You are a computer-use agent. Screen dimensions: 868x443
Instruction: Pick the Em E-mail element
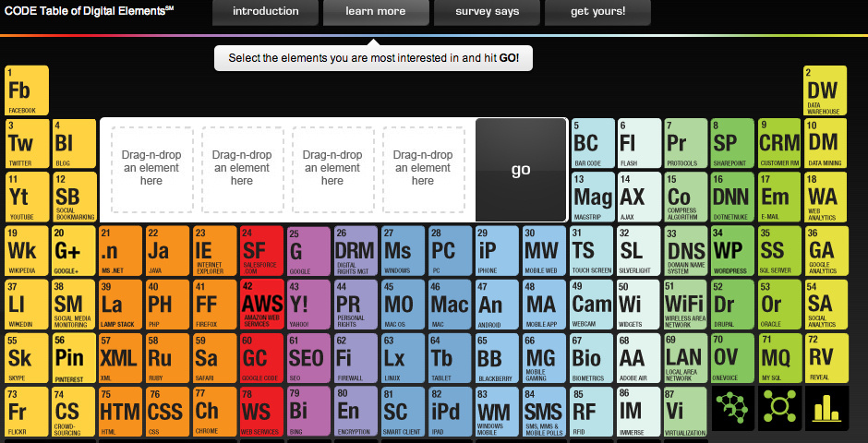(x=780, y=197)
